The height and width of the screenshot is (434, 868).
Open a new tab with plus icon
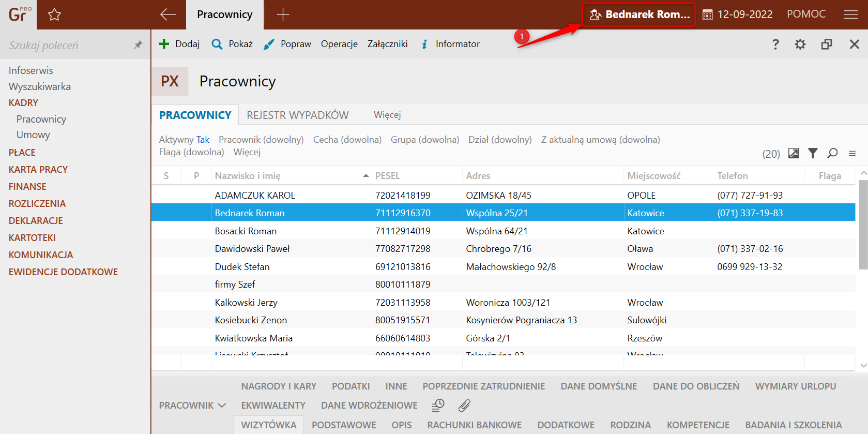click(283, 14)
